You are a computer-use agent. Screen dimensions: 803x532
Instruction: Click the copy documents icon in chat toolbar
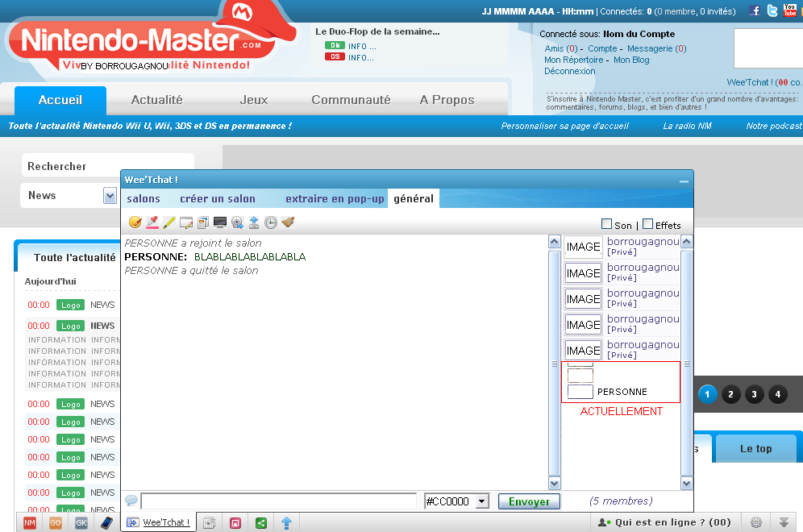(203, 222)
